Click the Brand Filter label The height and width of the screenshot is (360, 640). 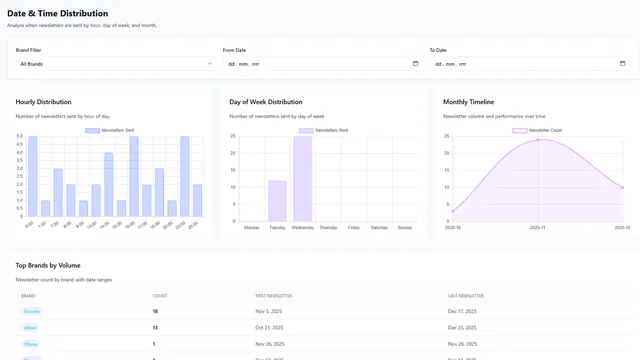29,50
